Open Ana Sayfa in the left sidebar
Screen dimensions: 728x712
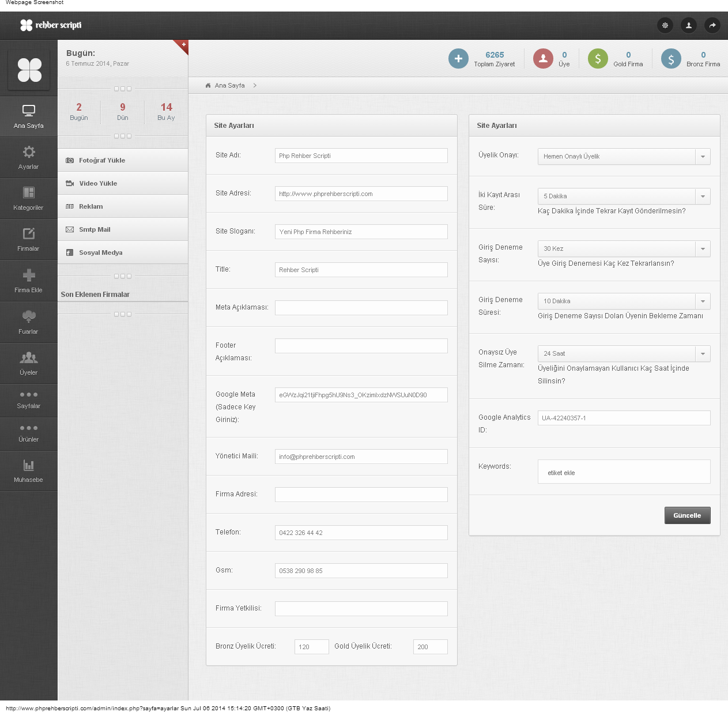[x=29, y=117]
